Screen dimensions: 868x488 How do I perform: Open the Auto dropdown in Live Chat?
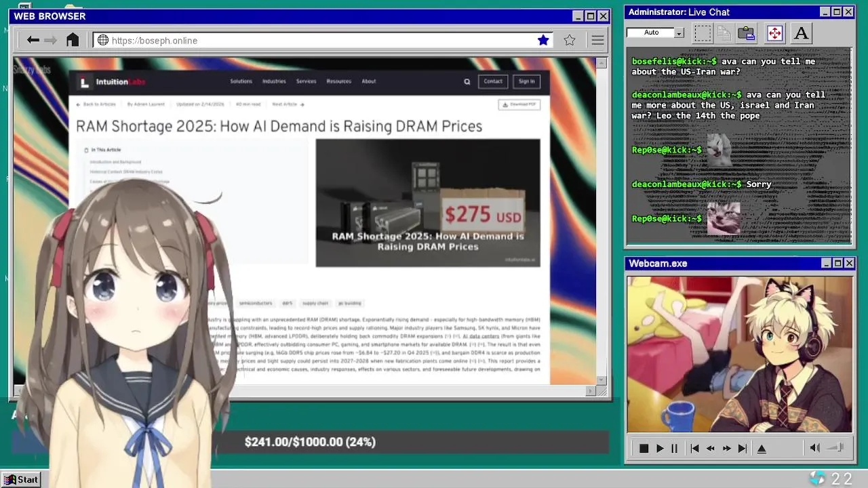[x=679, y=33]
